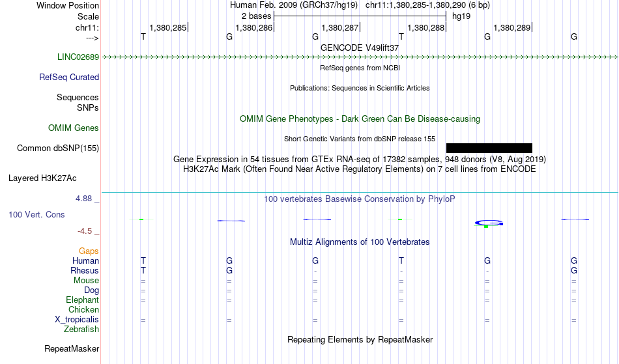This screenshot has height=364, width=619.
Task: Click the hg19 label beside the scale bar
Action: [461, 16]
